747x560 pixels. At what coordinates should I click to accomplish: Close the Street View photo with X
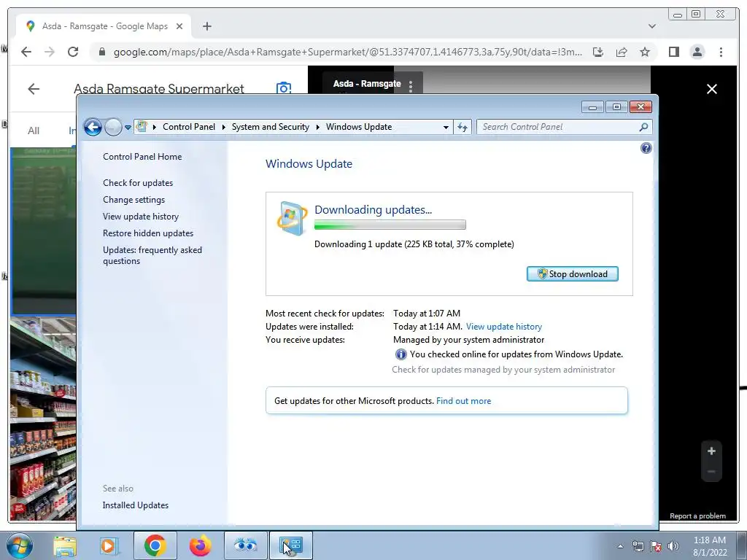point(712,89)
